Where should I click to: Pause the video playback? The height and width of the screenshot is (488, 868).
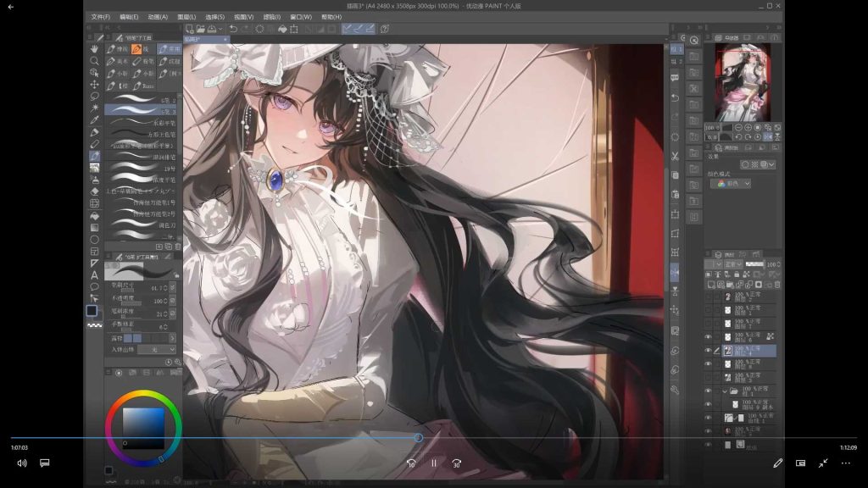click(433, 463)
